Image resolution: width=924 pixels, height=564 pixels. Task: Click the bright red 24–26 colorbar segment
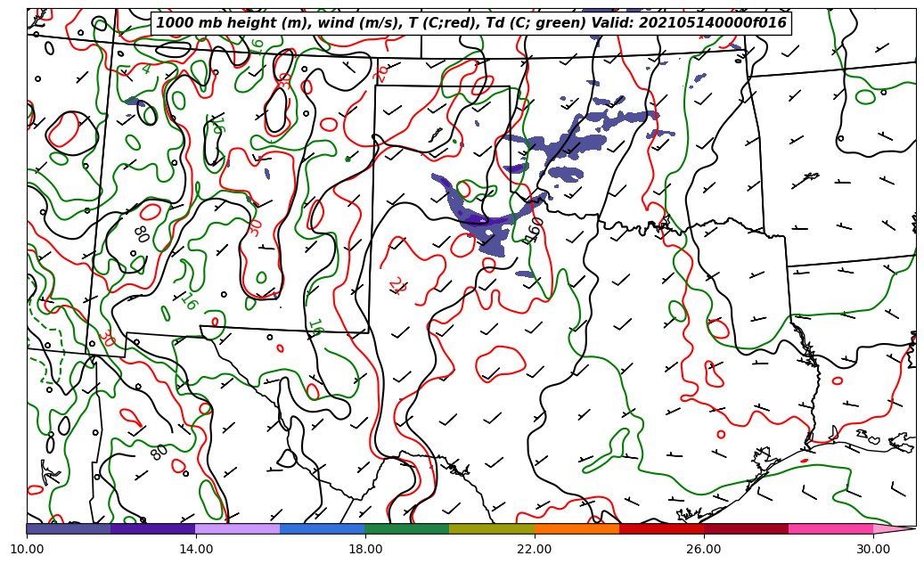tap(661, 528)
